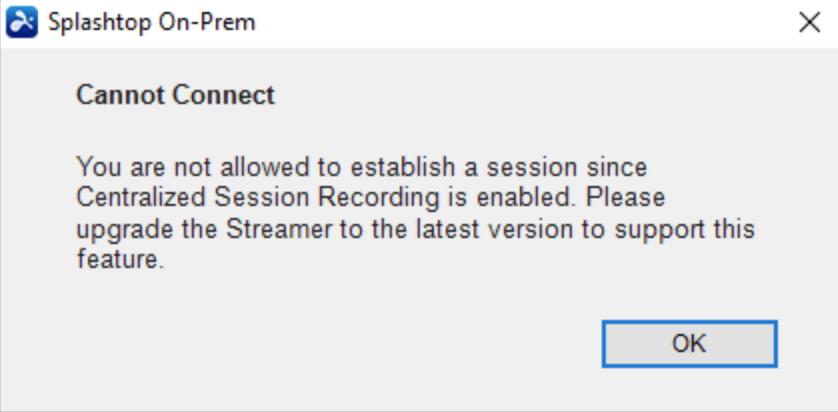
Task: Click the word 'feature.' ending the message
Action: pyautogui.click(x=120, y=260)
